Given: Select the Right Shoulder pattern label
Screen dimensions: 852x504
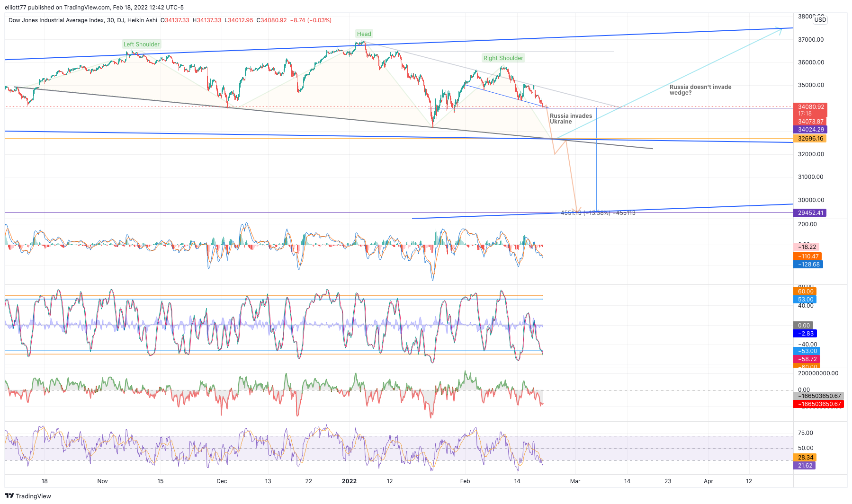Looking at the screenshot, I should [x=503, y=58].
